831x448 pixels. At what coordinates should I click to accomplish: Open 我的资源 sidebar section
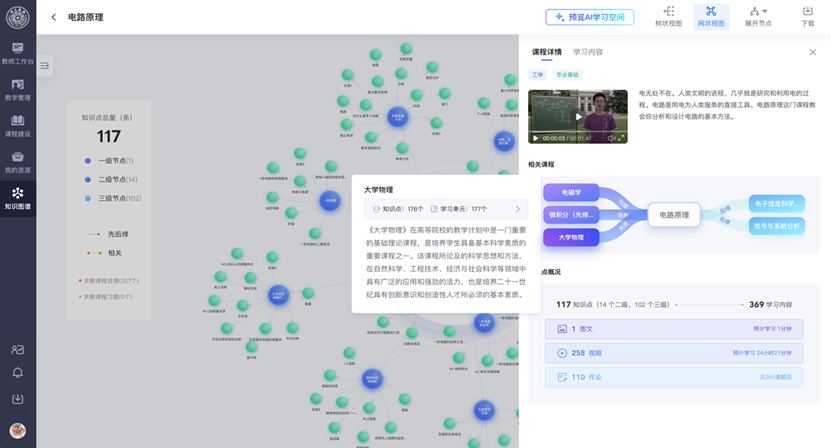(17, 161)
